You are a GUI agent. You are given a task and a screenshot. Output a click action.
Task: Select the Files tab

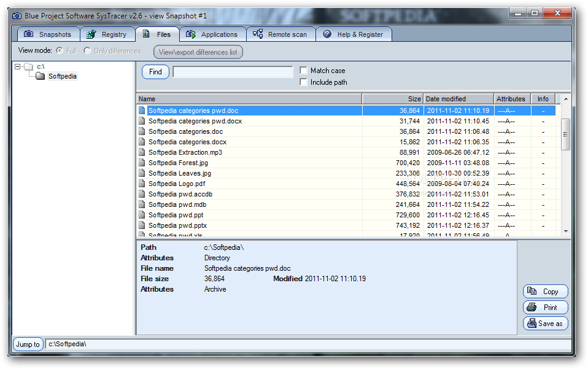click(x=158, y=34)
